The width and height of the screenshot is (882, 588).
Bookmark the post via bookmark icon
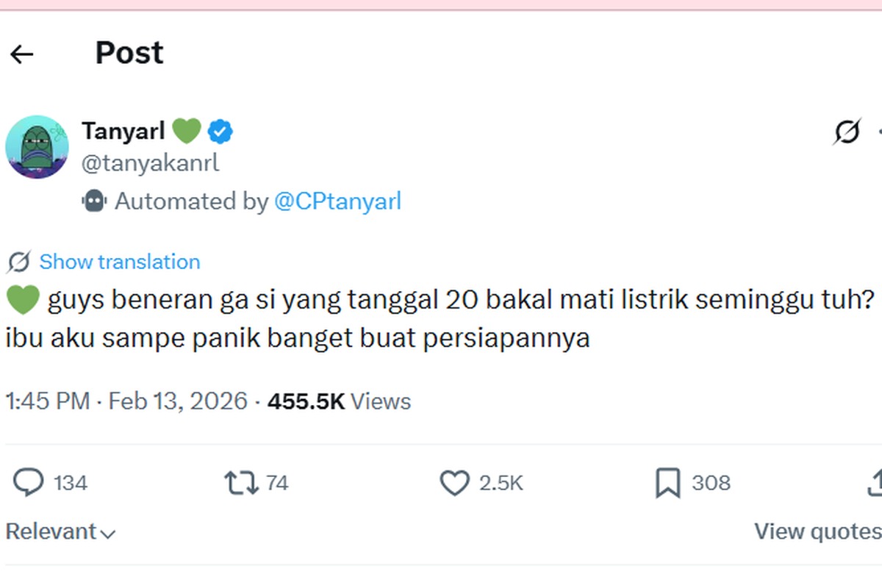[667, 483]
